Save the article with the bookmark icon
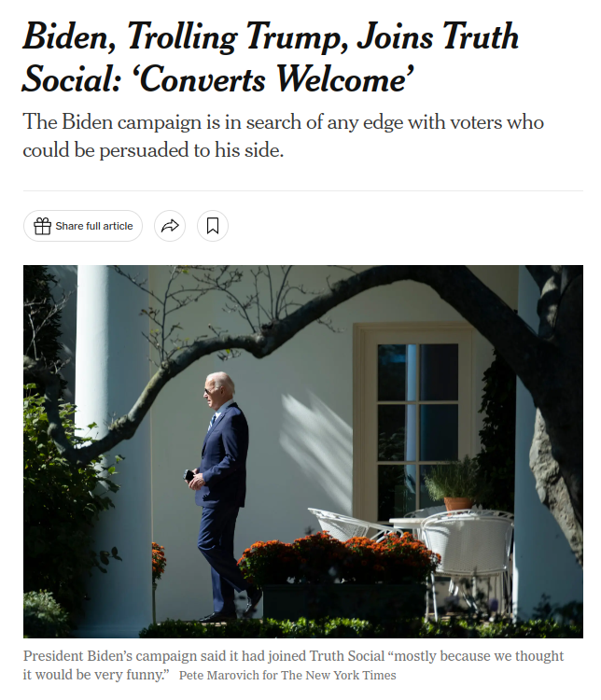The width and height of the screenshot is (601, 700). pos(213,226)
